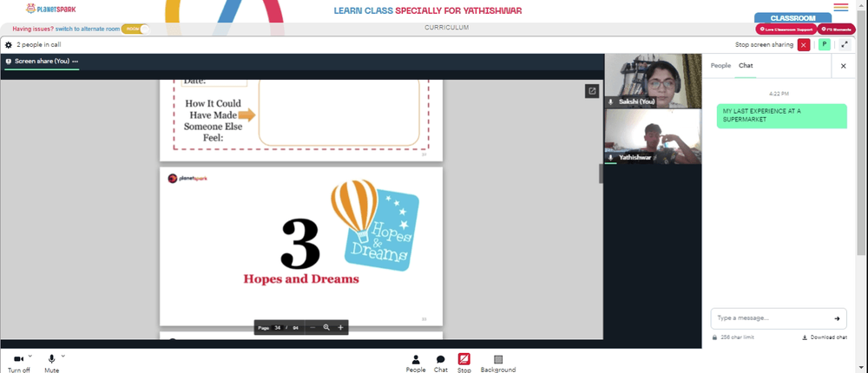Expand call to fullscreen with arrows icon

click(845, 45)
